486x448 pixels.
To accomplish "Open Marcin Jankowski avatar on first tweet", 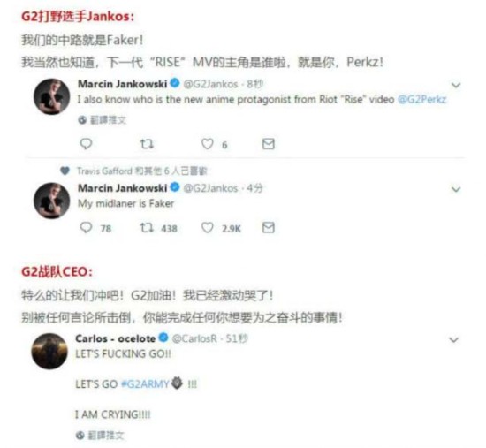I will click(x=51, y=96).
